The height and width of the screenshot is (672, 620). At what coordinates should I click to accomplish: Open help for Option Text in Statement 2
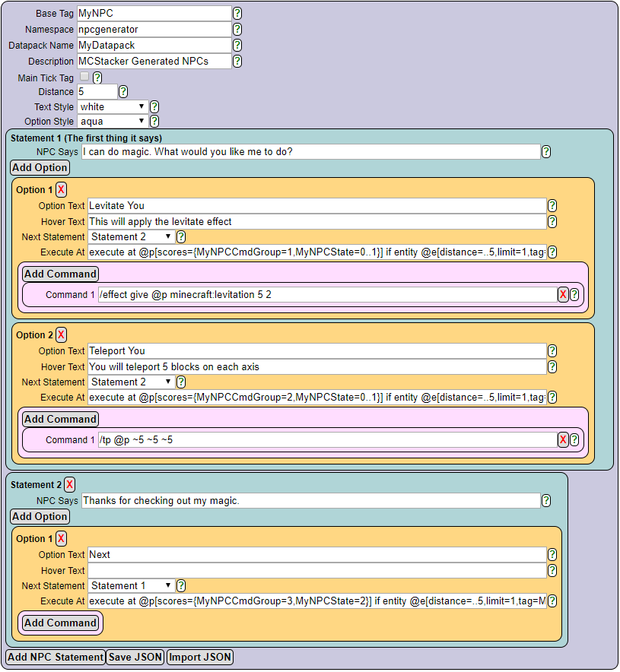[553, 554]
